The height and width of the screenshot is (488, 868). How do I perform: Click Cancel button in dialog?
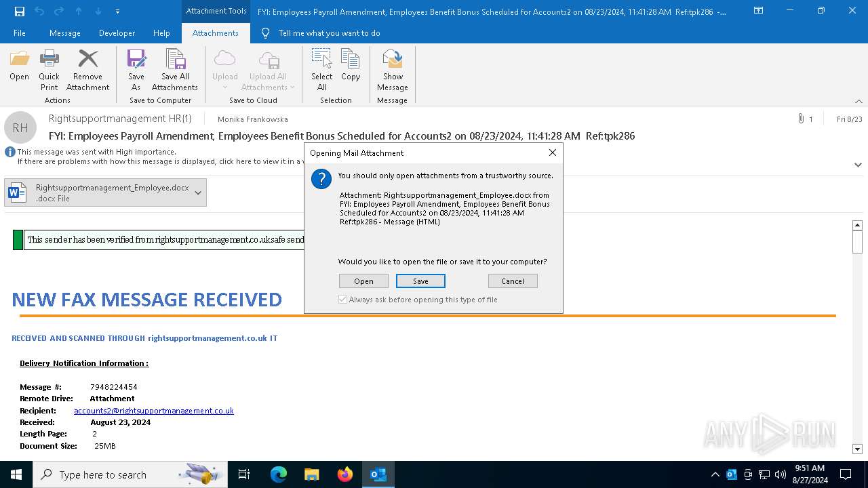coord(513,281)
